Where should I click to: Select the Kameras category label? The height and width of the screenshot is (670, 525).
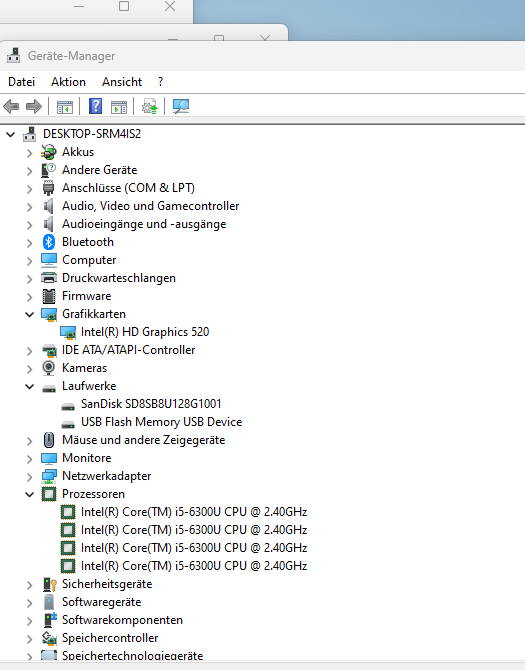point(84,368)
